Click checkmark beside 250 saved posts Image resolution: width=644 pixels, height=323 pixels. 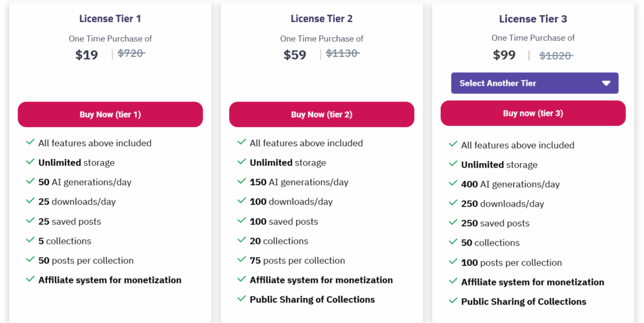453,222
